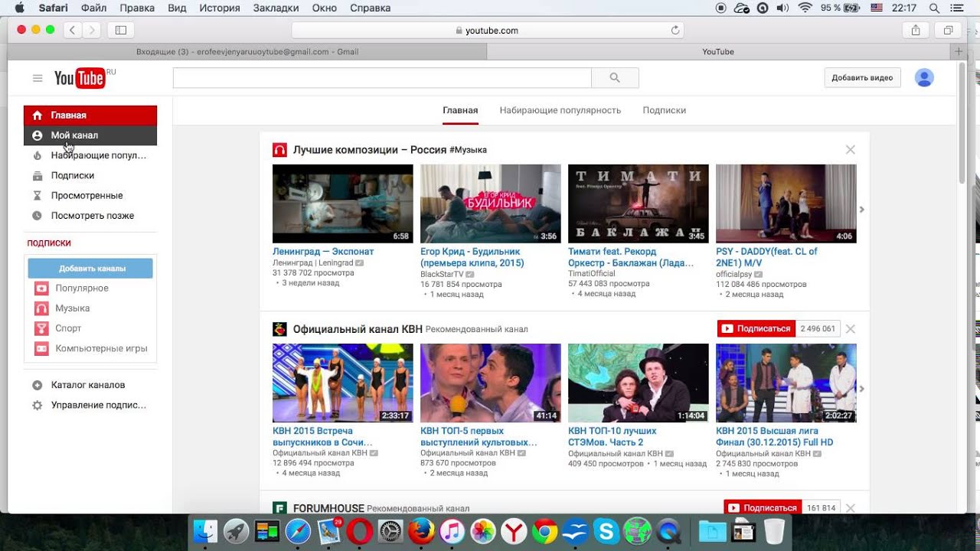
Task: Show next videos in the КВН row
Action: 861,389
